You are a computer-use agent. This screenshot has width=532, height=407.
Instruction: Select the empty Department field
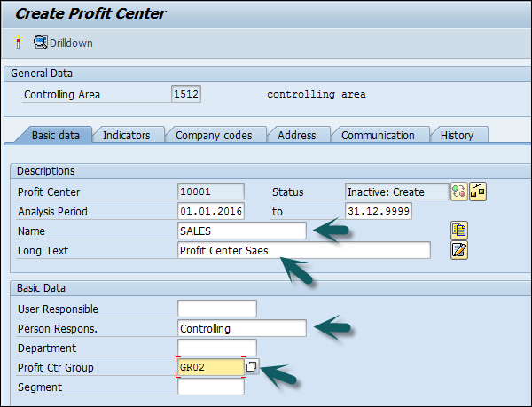pos(216,348)
